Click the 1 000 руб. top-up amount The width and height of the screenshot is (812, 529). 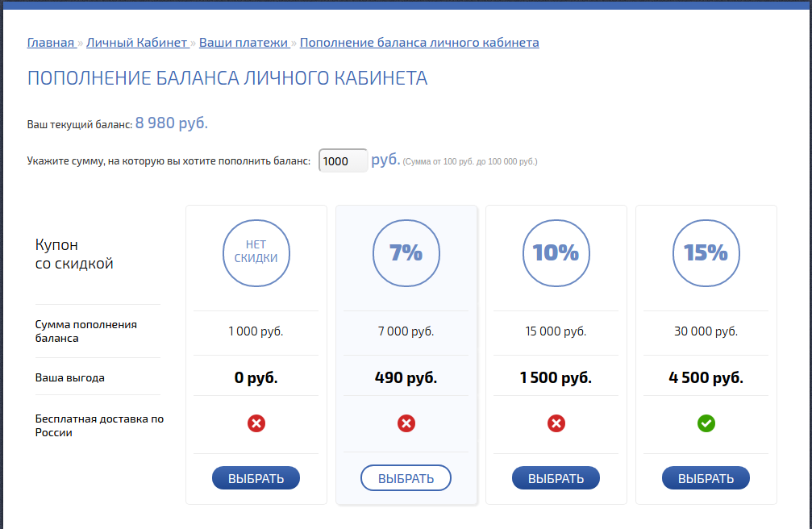tap(256, 331)
